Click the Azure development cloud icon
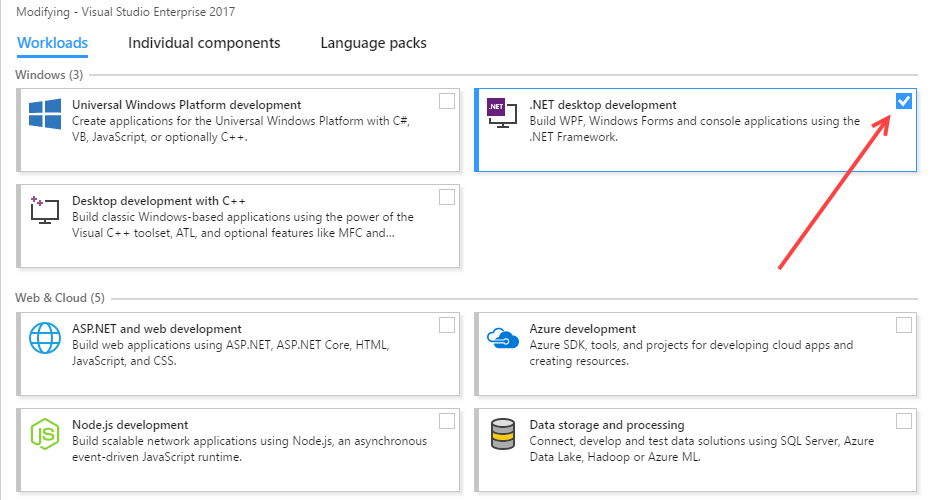This screenshot has height=500, width=931. coord(503,338)
